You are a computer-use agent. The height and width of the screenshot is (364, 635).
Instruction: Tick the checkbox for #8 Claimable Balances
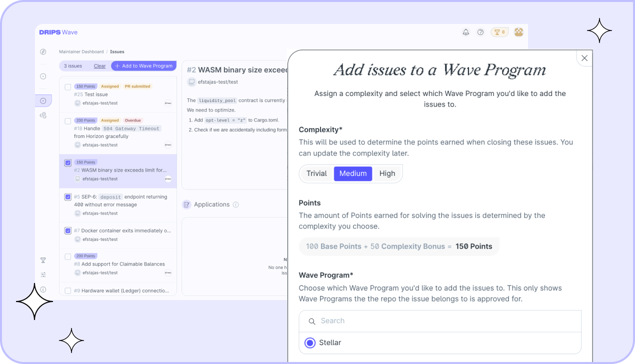(68, 256)
